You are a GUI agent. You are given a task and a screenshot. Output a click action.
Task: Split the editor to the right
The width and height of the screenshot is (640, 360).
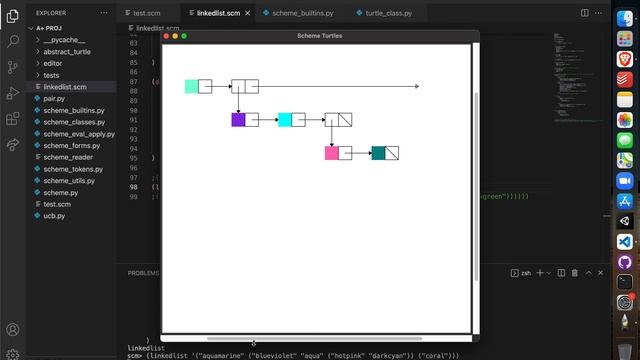coord(584,13)
